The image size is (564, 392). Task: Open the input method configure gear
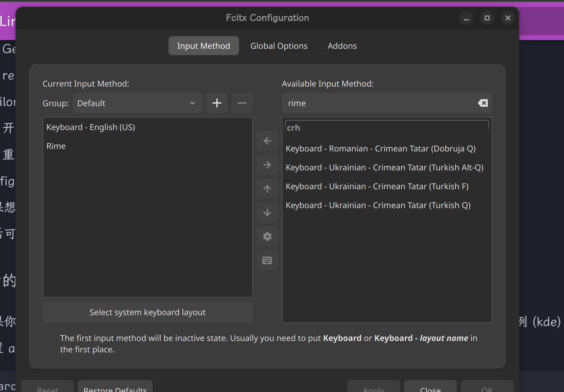(267, 236)
